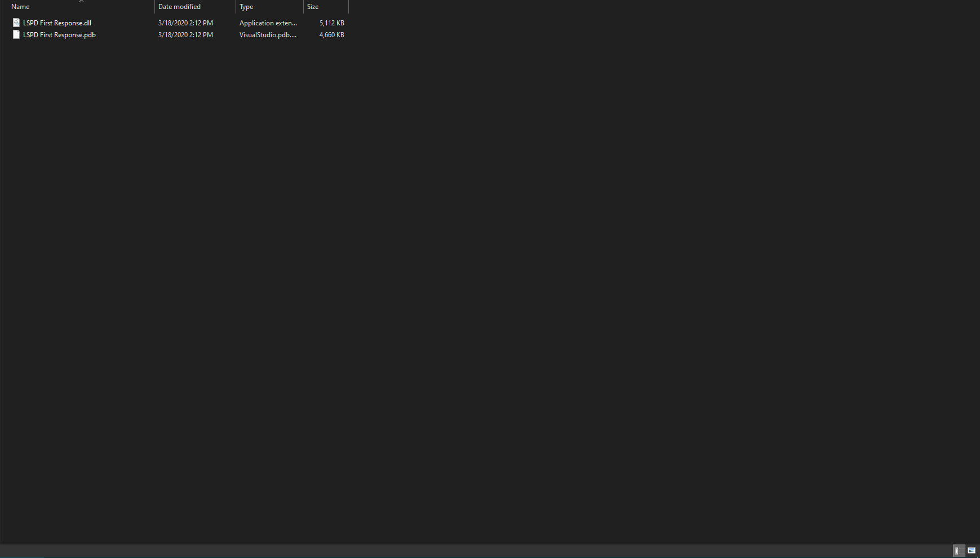Sort files by the Size column header
The width and height of the screenshot is (980, 558).
(x=326, y=7)
